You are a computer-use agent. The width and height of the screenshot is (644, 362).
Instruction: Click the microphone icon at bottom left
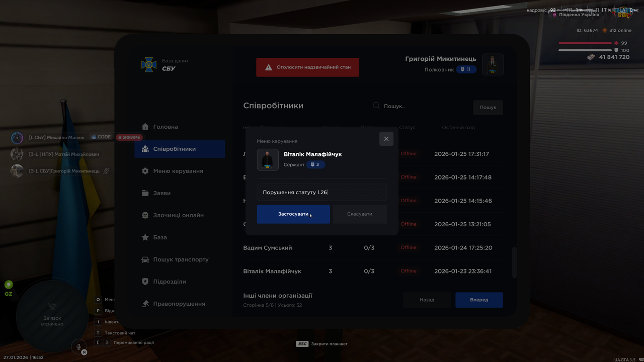78,346
